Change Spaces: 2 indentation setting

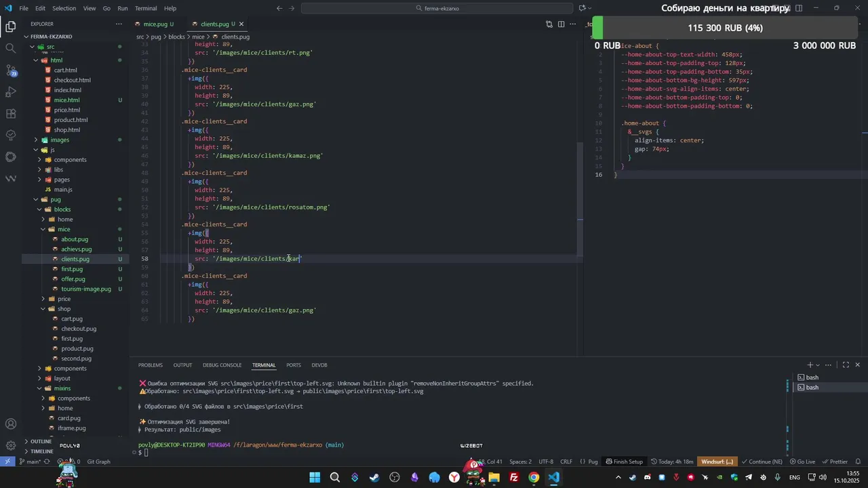point(521,462)
